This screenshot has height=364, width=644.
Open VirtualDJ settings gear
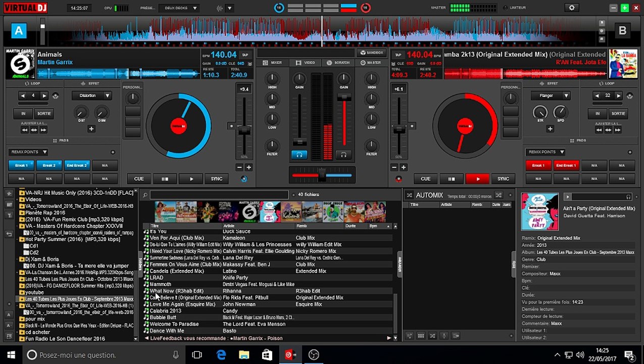point(572,8)
